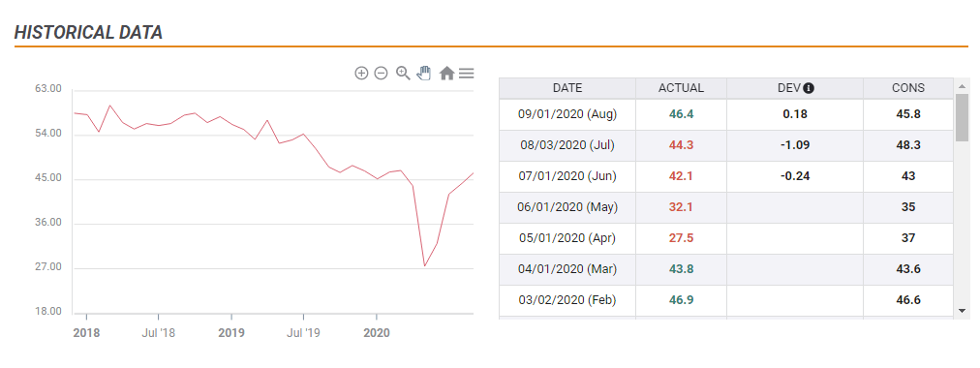
Task: Click the table scrollbar down arrow
Action: pos(962,310)
